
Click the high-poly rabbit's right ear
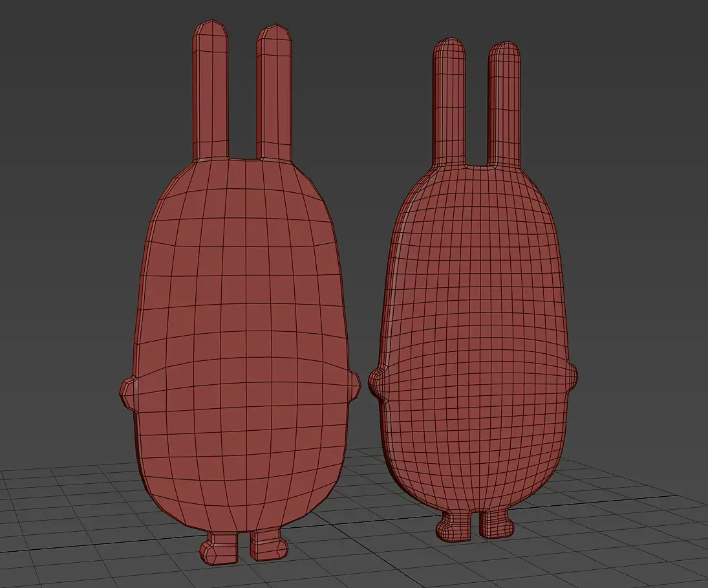[x=504, y=104]
